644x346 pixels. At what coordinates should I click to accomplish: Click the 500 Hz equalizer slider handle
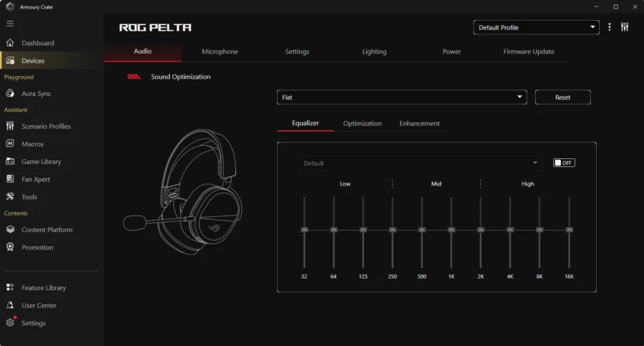[421, 229]
